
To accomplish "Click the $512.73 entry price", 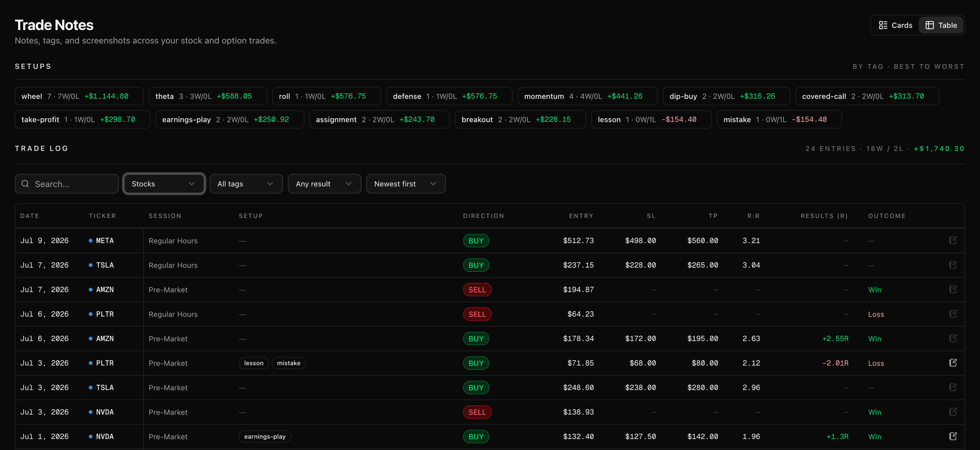I will click(578, 240).
